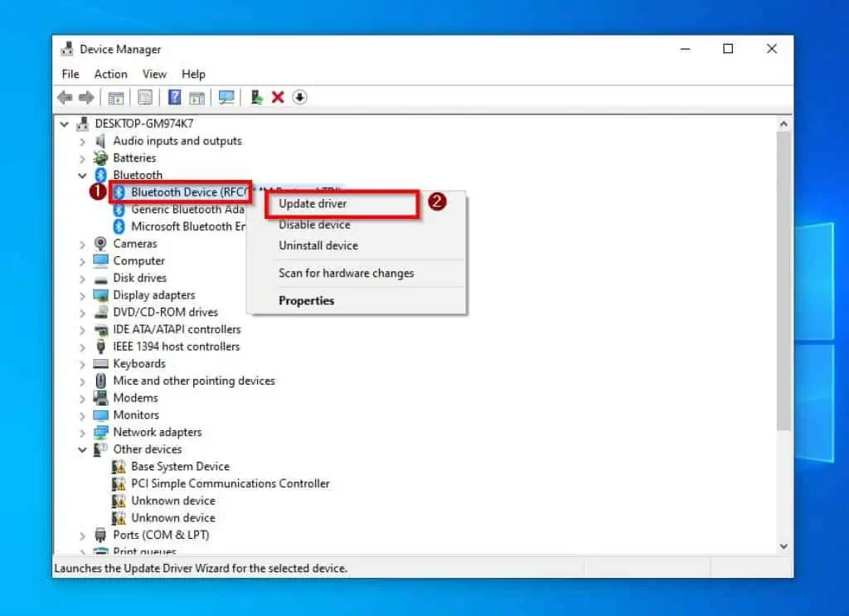
Task: Click the download arrow toolbar icon
Action: (299, 98)
